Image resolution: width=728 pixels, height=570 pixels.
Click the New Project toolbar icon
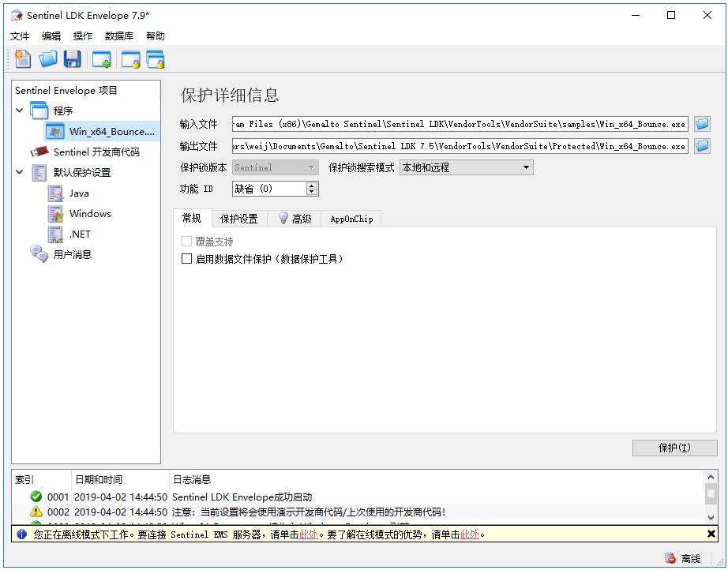[x=23, y=58]
